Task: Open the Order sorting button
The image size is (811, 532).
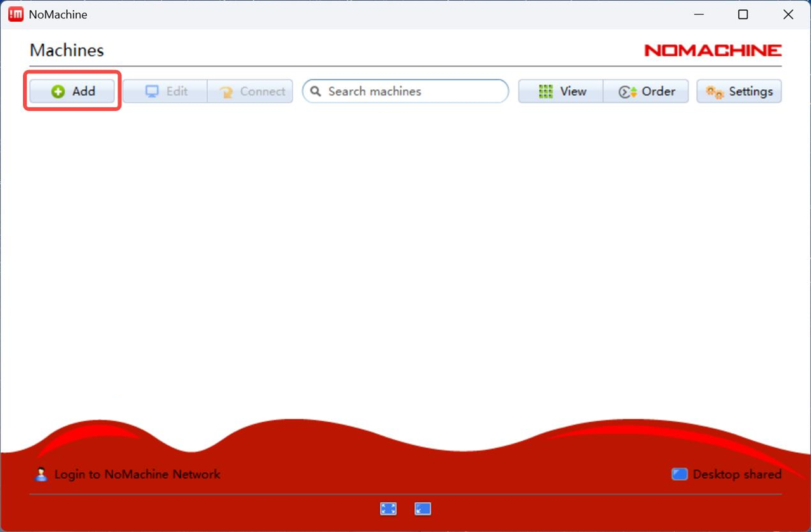Action: (646, 91)
